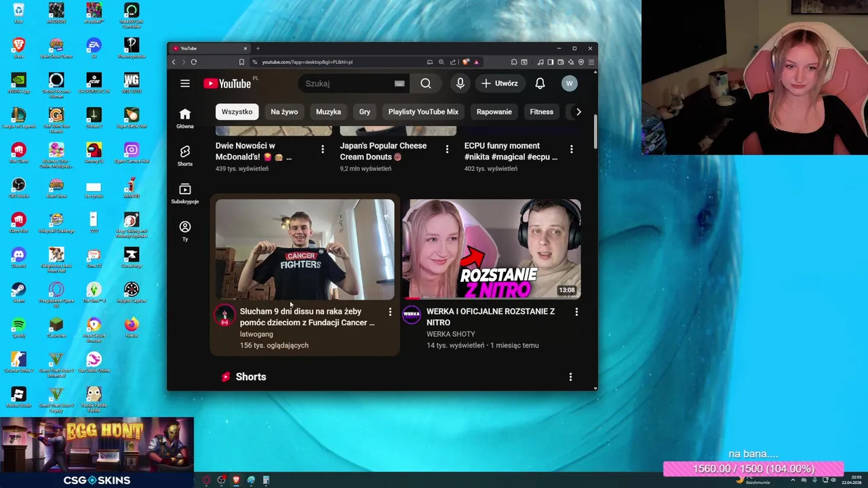Launch OBS Studio from the desktop

[x=18, y=188]
